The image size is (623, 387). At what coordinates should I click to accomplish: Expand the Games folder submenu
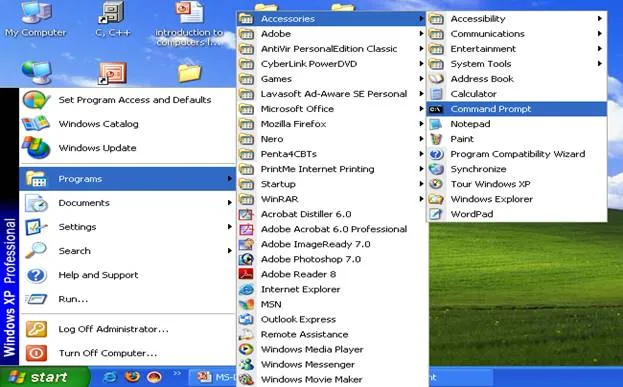tap(332, 79)
